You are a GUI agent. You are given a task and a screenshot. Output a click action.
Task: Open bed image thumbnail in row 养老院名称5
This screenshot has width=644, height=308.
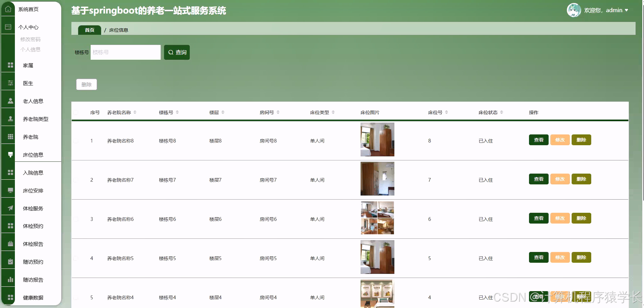(377, 257)
